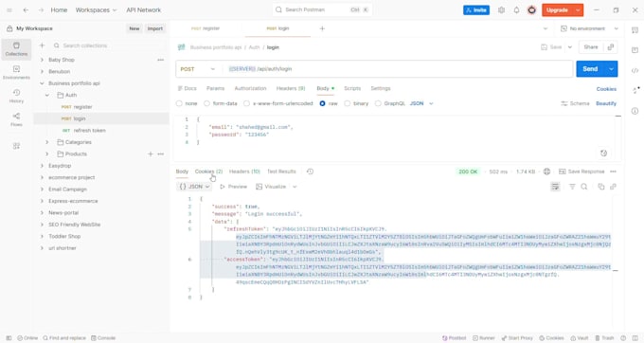Open the JSON raw type dropdown

[x=421, y=103]
